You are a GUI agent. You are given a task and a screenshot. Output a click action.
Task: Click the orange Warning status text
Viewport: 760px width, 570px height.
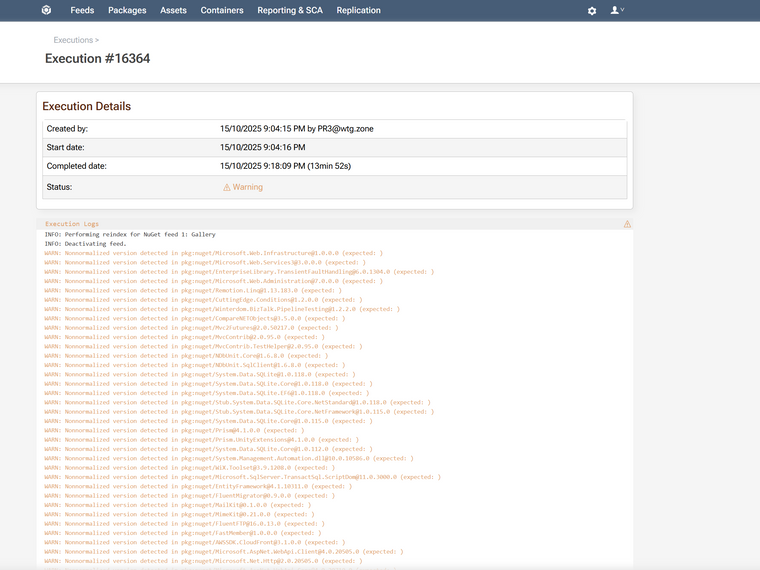[x=247, y=187]
